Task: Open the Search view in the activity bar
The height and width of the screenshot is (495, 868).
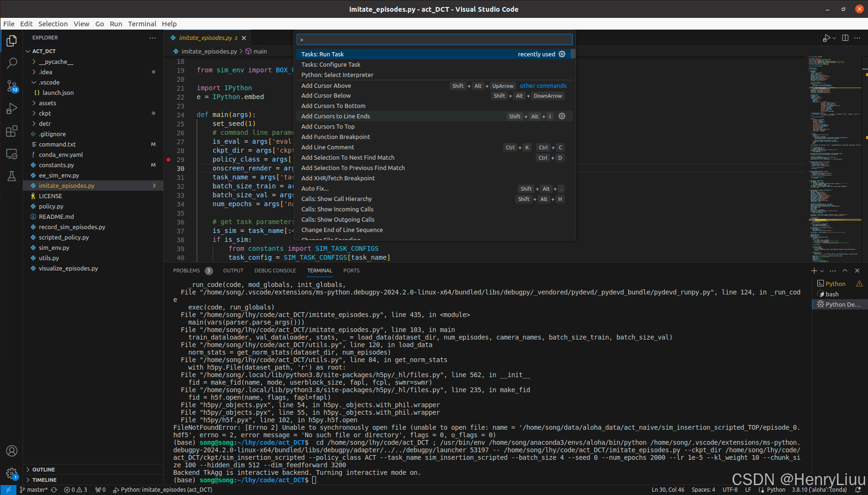Action: (12, 63)
